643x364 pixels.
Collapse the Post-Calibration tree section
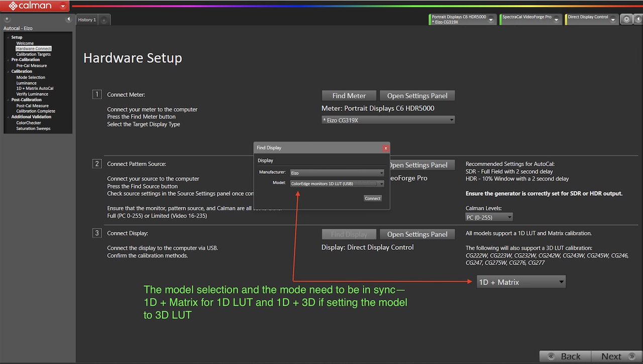click(x=8, y=99)
